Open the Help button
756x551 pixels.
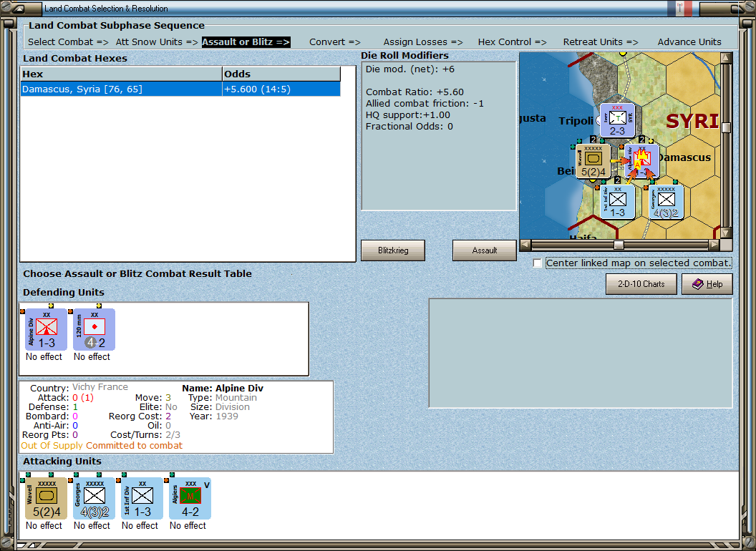click(707, 284)
